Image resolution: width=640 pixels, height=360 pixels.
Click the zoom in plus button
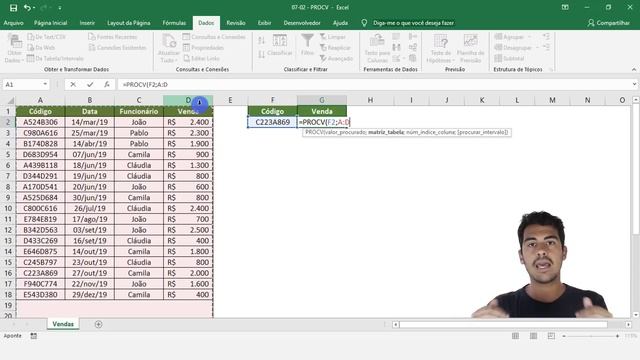(617, 336)
